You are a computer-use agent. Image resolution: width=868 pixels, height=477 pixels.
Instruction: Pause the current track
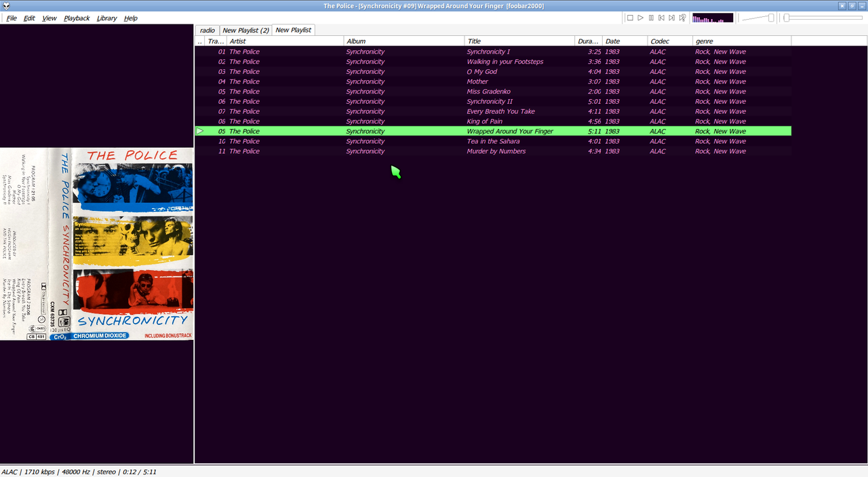(x=651, y=18)
